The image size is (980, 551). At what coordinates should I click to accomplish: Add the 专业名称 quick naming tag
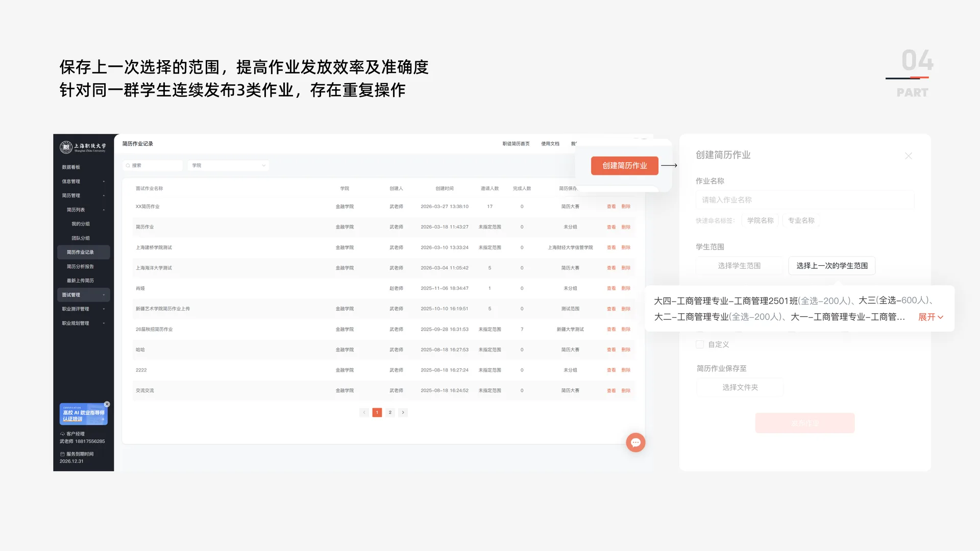801,220
